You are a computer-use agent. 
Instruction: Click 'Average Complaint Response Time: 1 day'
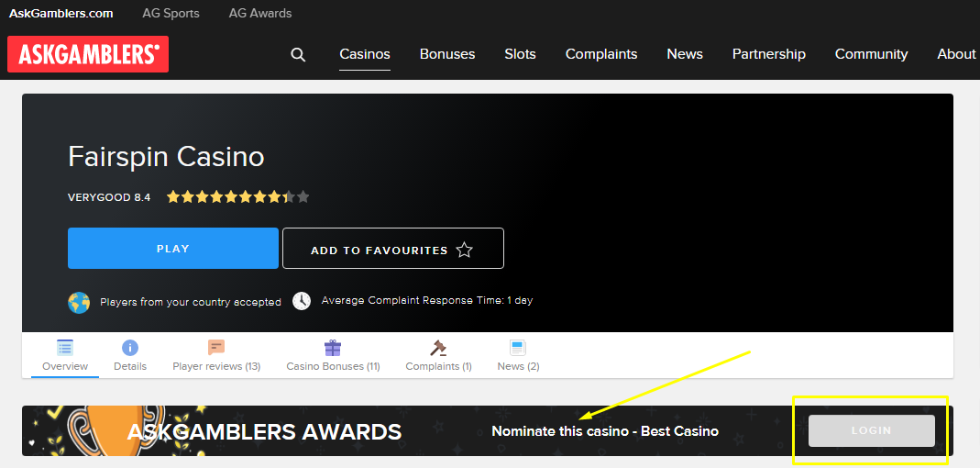pos(427,300)
